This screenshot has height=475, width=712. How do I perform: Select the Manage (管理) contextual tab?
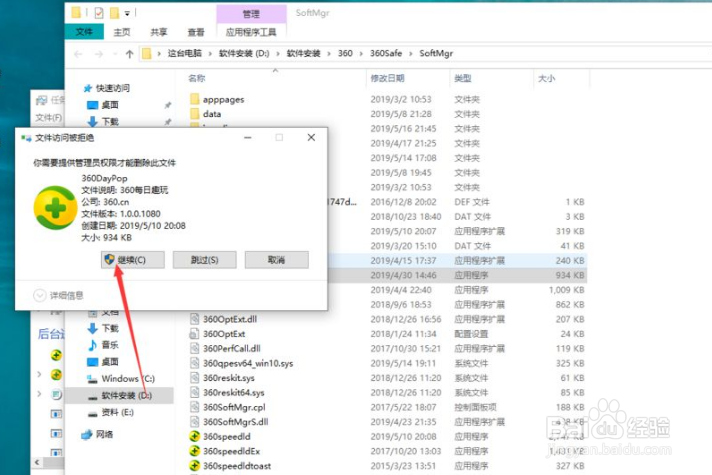(x=251, y=14)
